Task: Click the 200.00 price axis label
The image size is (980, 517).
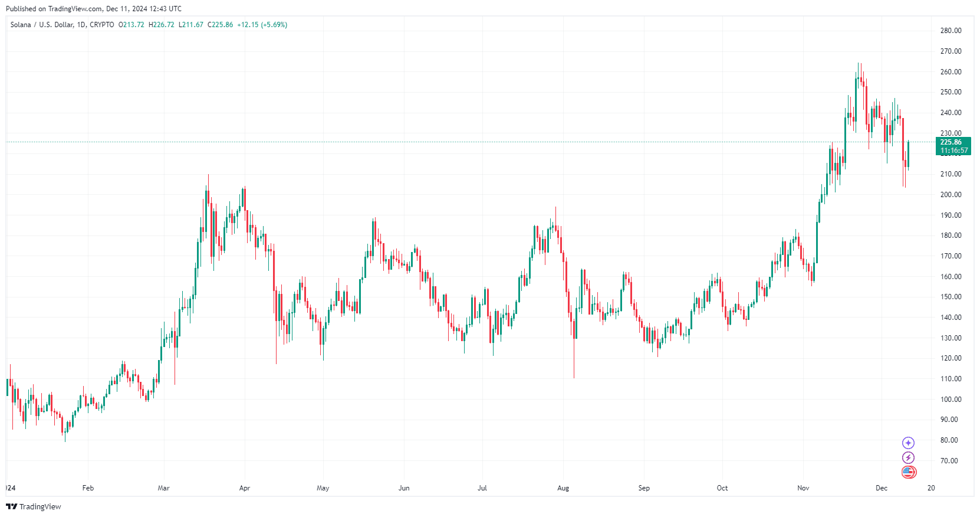Action: click(951, 195)
